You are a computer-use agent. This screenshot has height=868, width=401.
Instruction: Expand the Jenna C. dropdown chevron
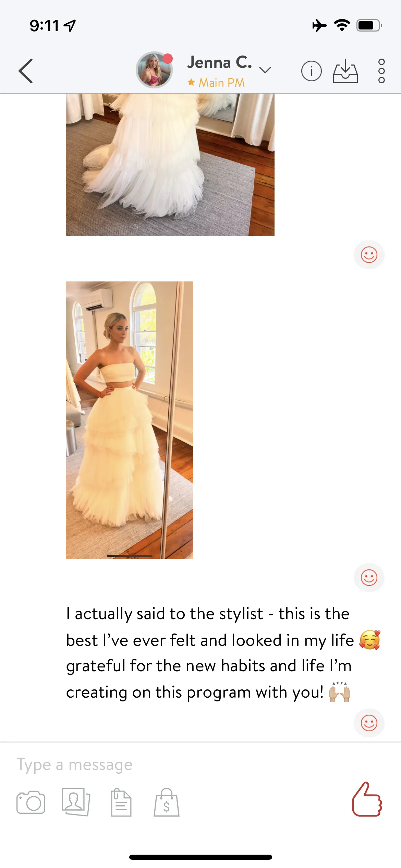(265, 70)
